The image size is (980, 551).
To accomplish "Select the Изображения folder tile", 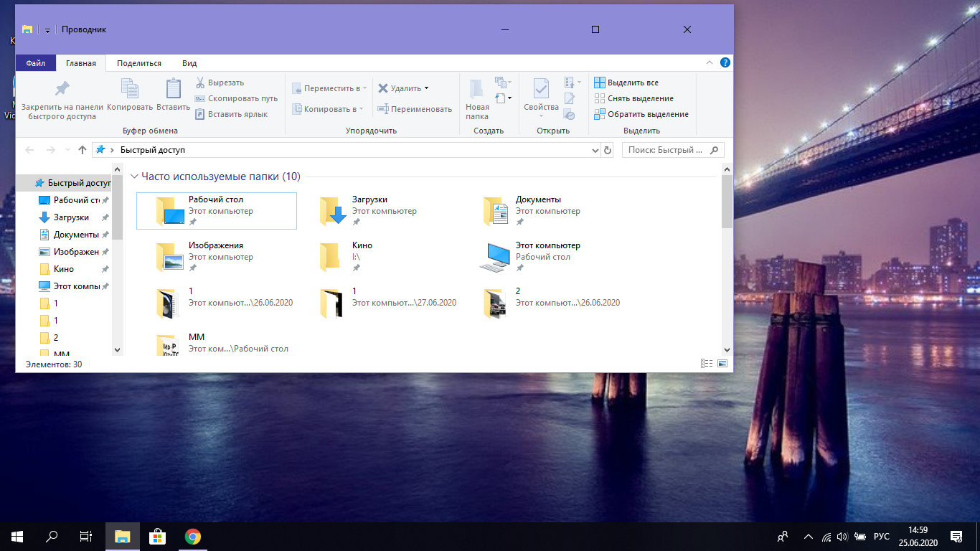I will (217, 257).
